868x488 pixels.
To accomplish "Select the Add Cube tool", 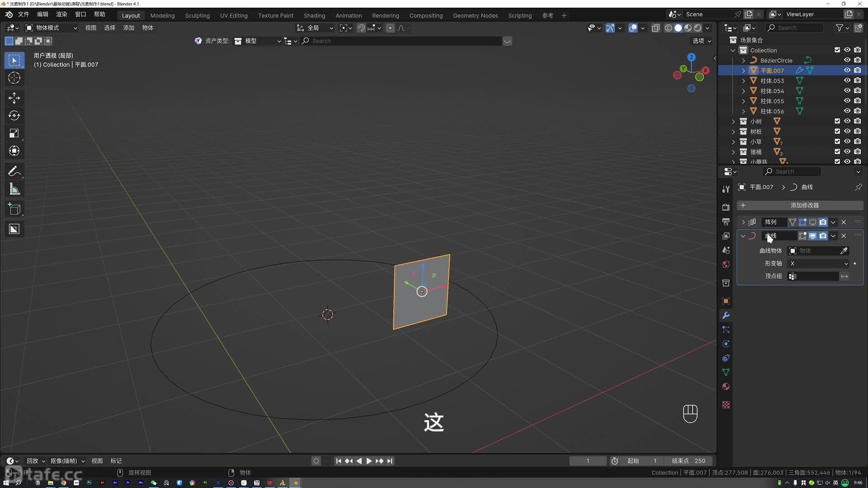I will pos(14,209).
